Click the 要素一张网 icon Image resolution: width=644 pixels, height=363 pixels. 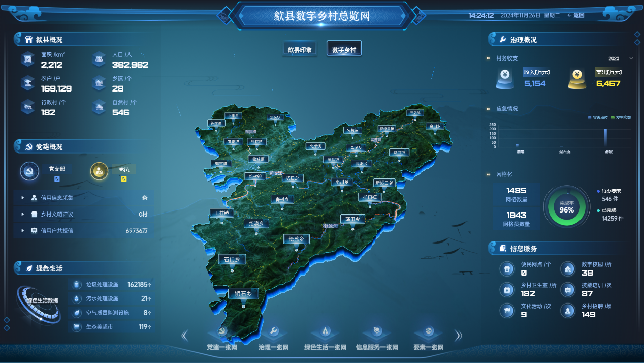(x=429, y=332)
